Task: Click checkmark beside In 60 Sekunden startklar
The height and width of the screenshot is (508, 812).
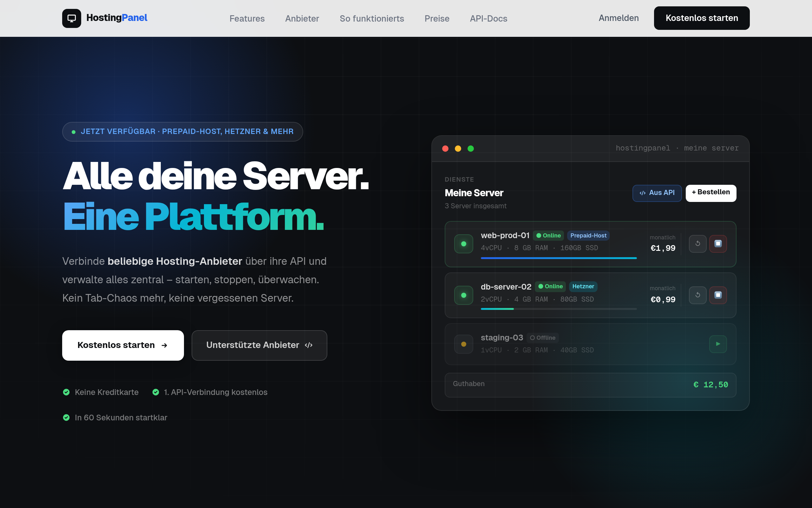Action: tap(66, 418)
